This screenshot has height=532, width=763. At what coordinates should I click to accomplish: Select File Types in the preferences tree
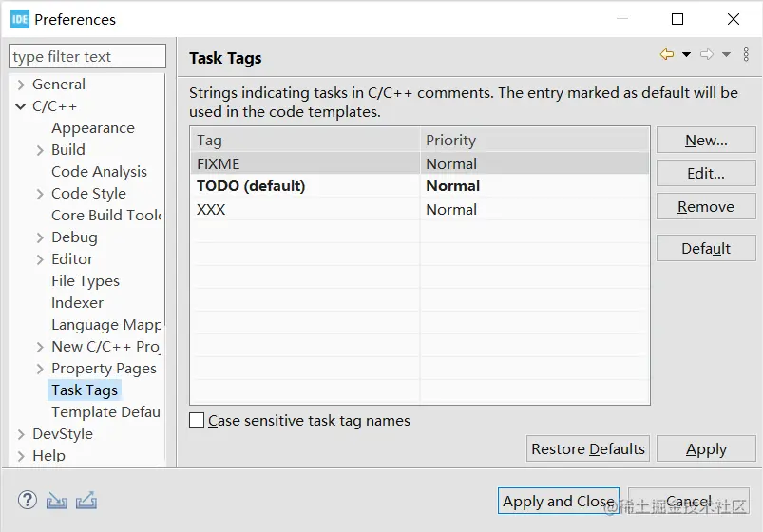[x=86, y=281]
